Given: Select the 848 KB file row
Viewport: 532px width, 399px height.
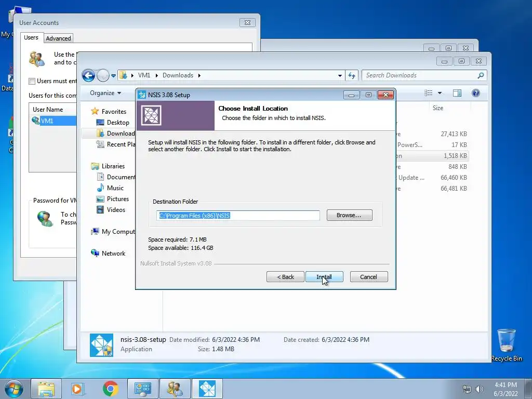Looking at the screenshot, I should tap(432, 167).
